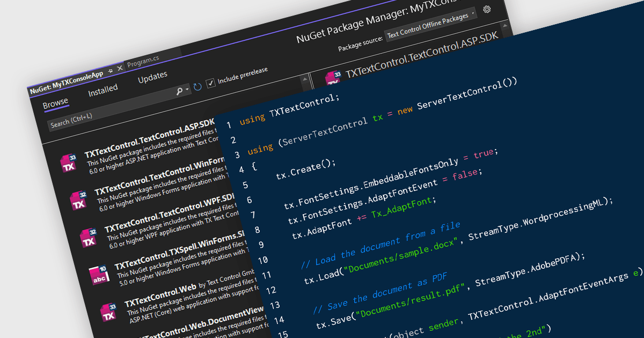
Task: Open NuGet settings gear icon
Action: [487, 9]
